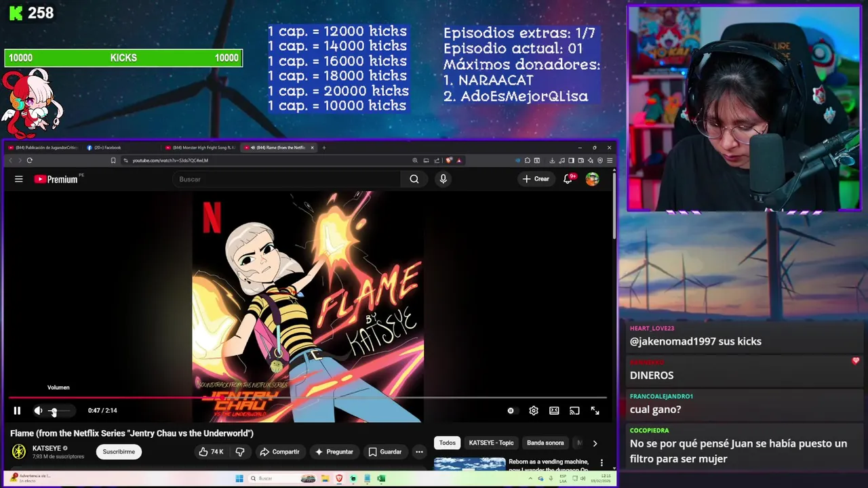The height and width of the screenshot is (488, 868).
Task: Click the taskbar Buscar search box
Action: click(x=281, y=479)
